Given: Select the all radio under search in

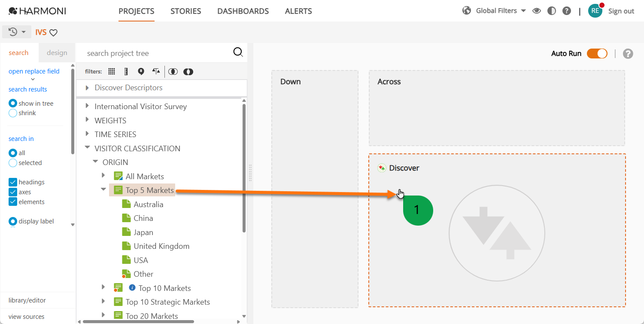Looking at the screenshot, I should coord(13,153).
